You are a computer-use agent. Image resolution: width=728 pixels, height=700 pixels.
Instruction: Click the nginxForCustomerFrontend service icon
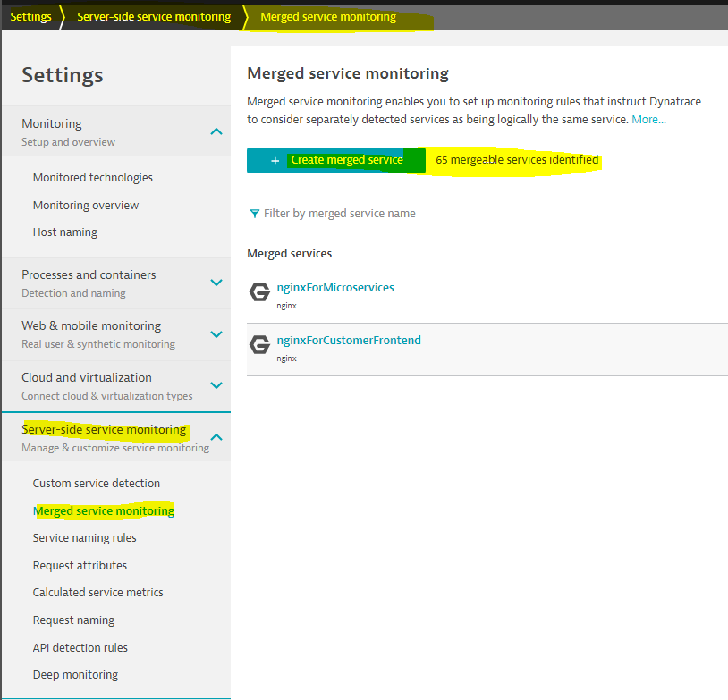pos(259,345)
